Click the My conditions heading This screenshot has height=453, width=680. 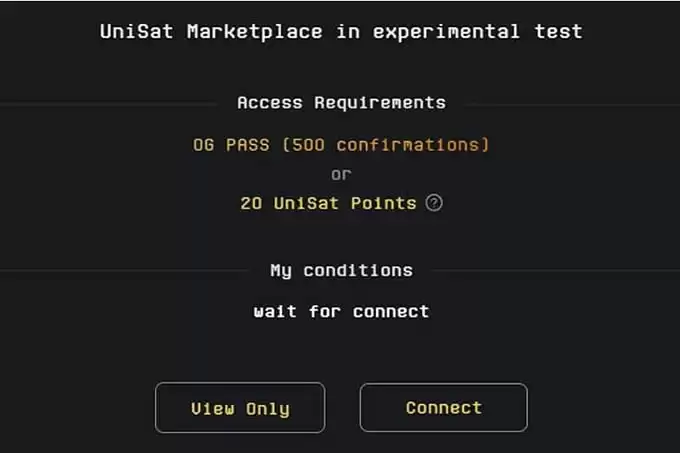click(x=341, y=270)
